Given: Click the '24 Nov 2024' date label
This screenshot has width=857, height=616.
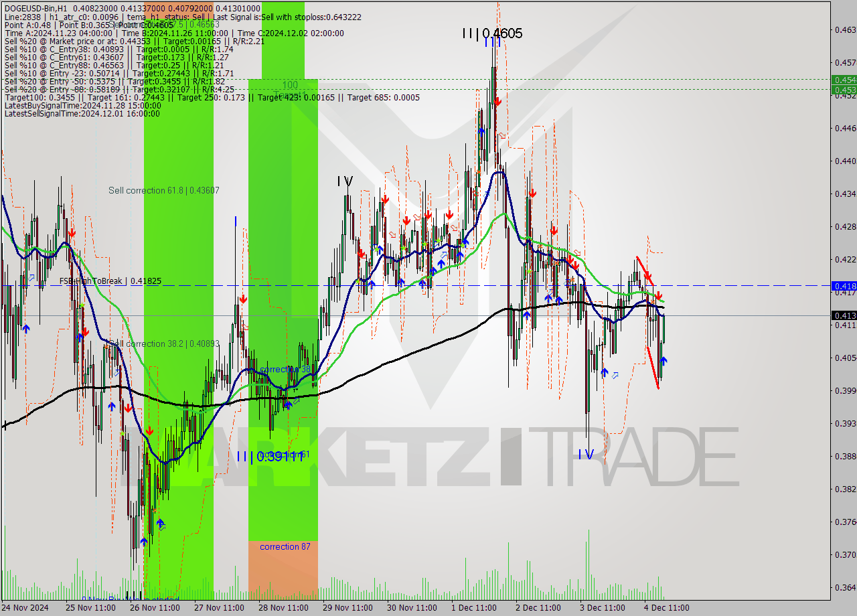Looking at the screenshot, I should click(25, 608).
